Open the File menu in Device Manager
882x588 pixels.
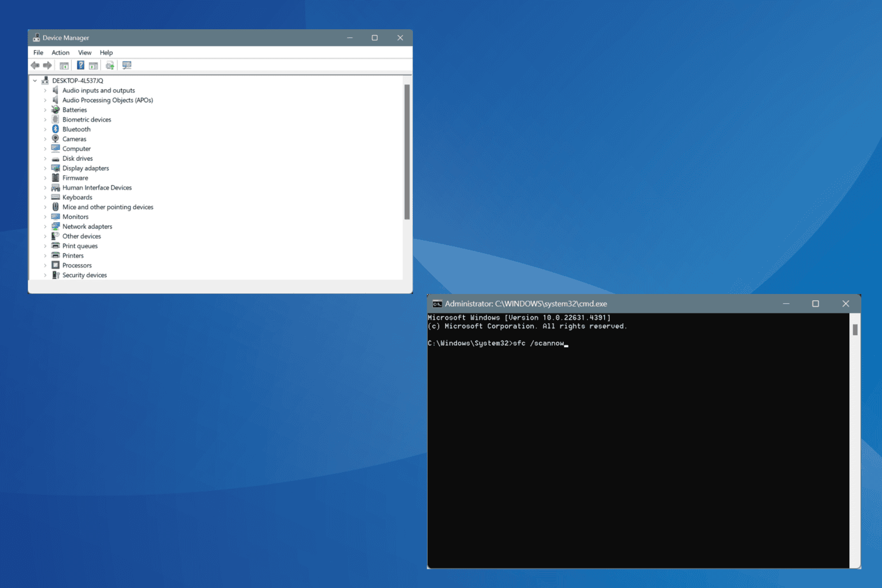pos(38,53)
